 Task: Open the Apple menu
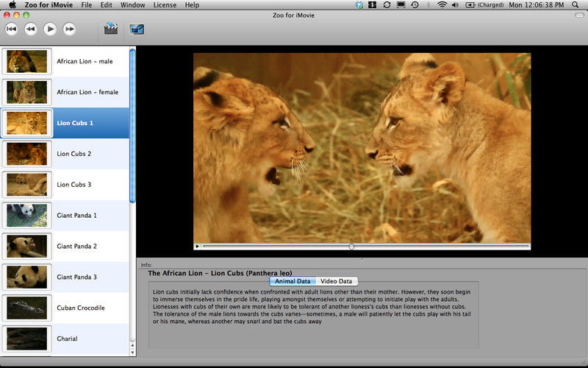[x=12, y=5]
